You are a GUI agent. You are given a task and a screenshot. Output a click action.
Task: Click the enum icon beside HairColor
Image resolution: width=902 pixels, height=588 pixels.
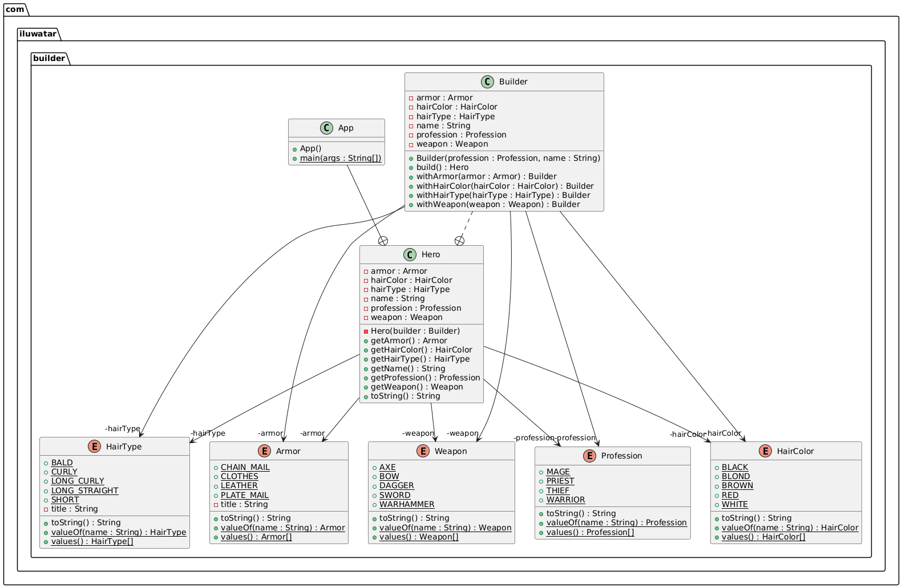[765, 451]
